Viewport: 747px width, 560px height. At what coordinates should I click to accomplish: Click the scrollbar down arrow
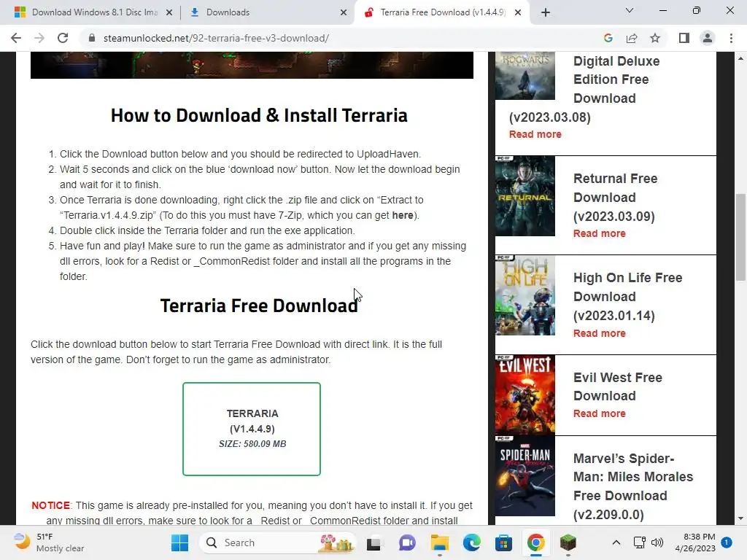(x=740, y=518)
